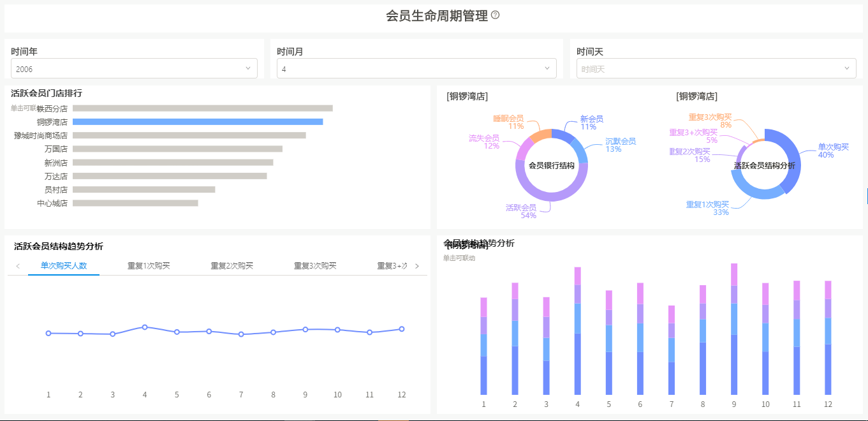Open the 时间天 dropdown selector
Image resolution: width=868 pixels, height=421 pixels.
point(716,68)
